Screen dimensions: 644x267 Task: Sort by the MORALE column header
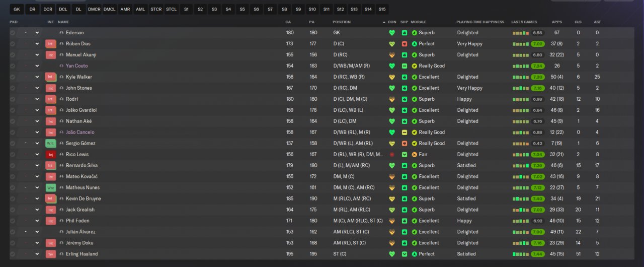point(419,22)
